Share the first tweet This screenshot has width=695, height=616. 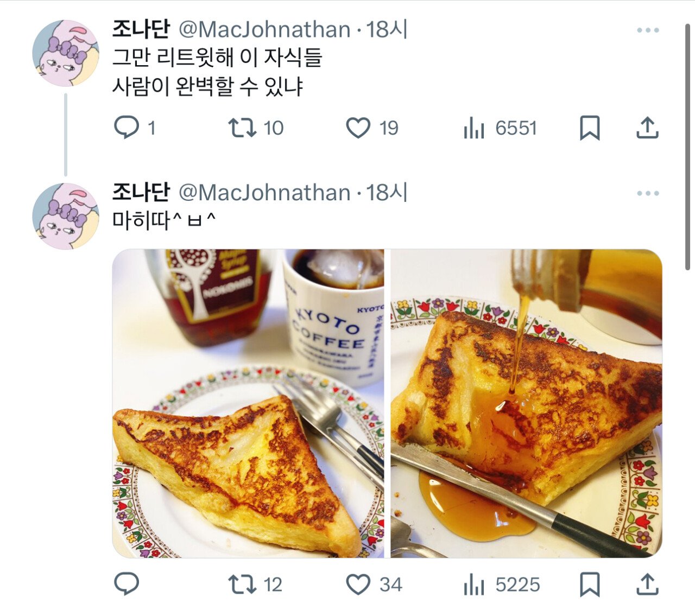647,128
